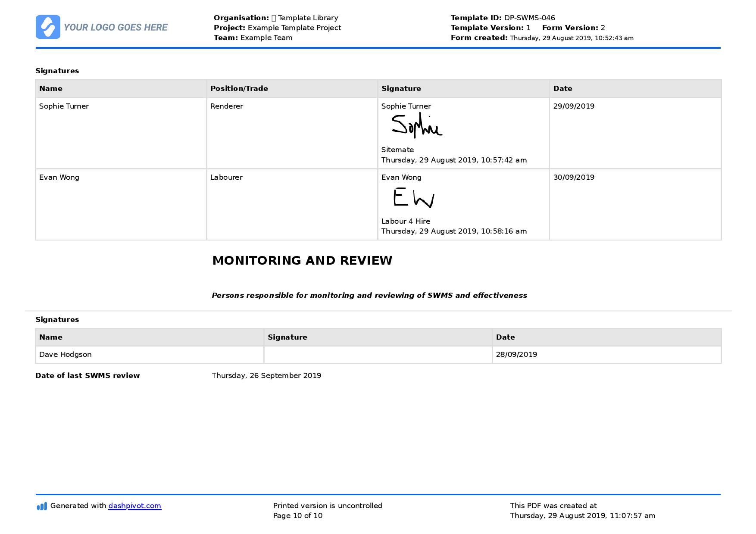Click Sophie's handwritten signature image
The image size is (756, 534).
[x=416, y=125]
